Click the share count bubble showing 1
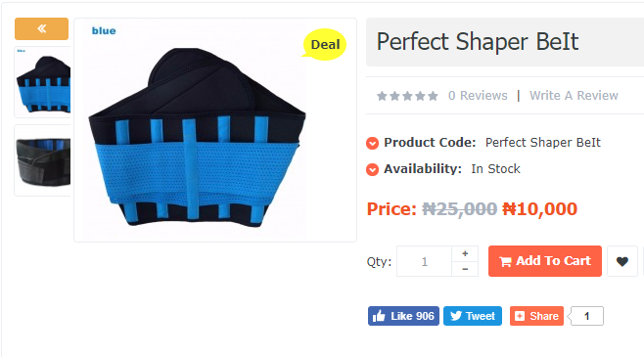 [586, 316]
